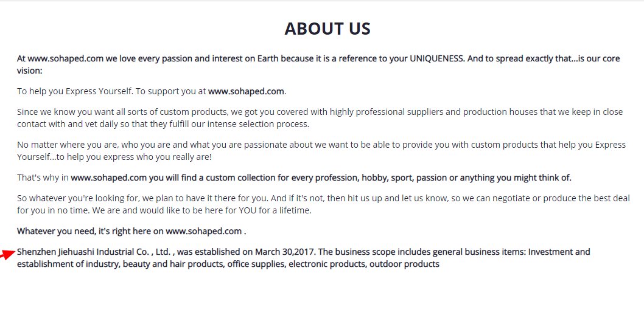Image resolution: width=644 pixels, height=335 pixels.
Task: Click 'To help you Express Yourself' sentence
Action: [75, 91]
